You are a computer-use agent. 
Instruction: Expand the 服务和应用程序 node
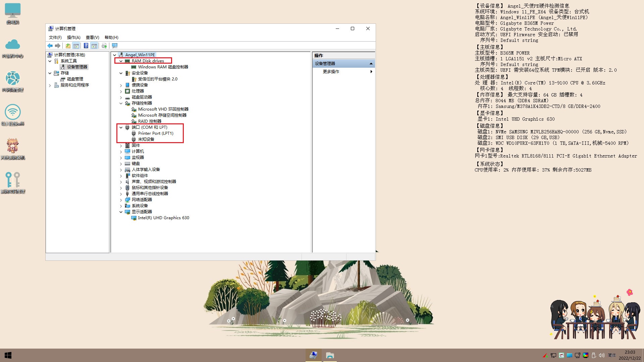click(x=50, y=85)
